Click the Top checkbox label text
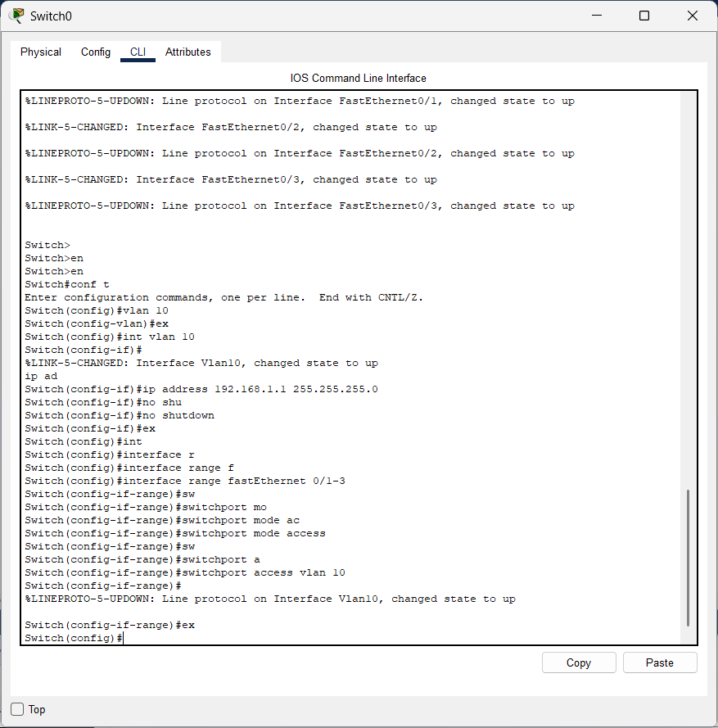This screenshot has height=728, width=718. point(37,709)
